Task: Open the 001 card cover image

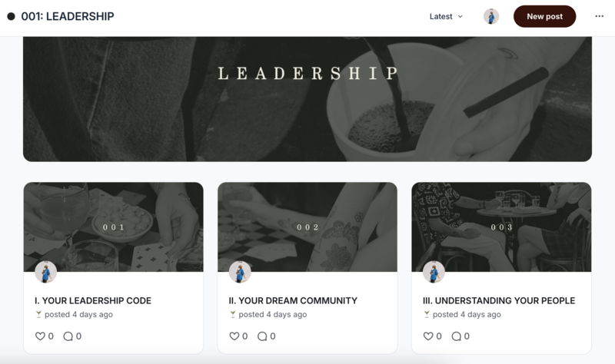Action: (113, 227)
